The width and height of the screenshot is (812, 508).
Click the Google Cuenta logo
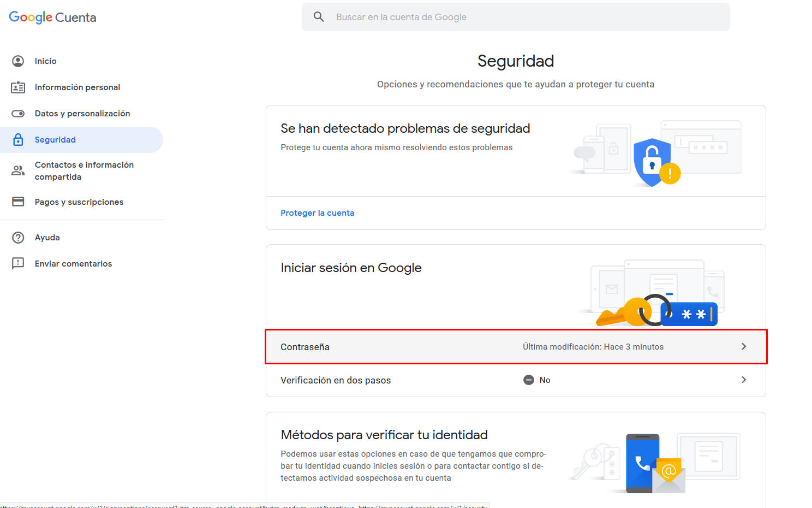click(52, 17)
